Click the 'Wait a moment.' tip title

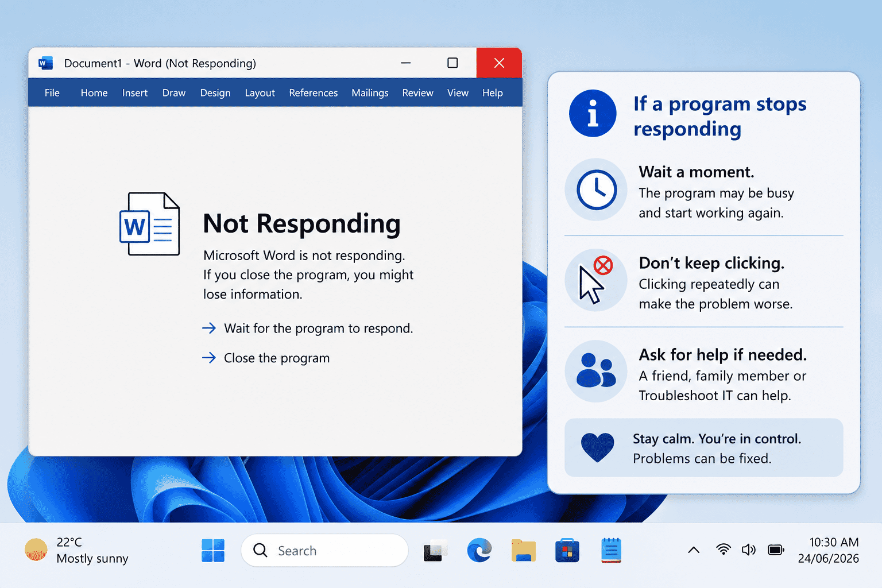[x=697, y=172]
